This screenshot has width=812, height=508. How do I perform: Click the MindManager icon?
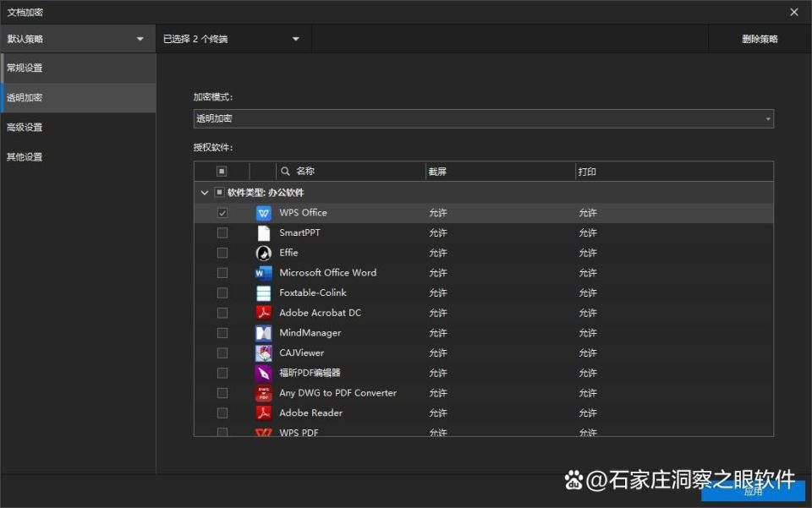[x=264, y=333]
